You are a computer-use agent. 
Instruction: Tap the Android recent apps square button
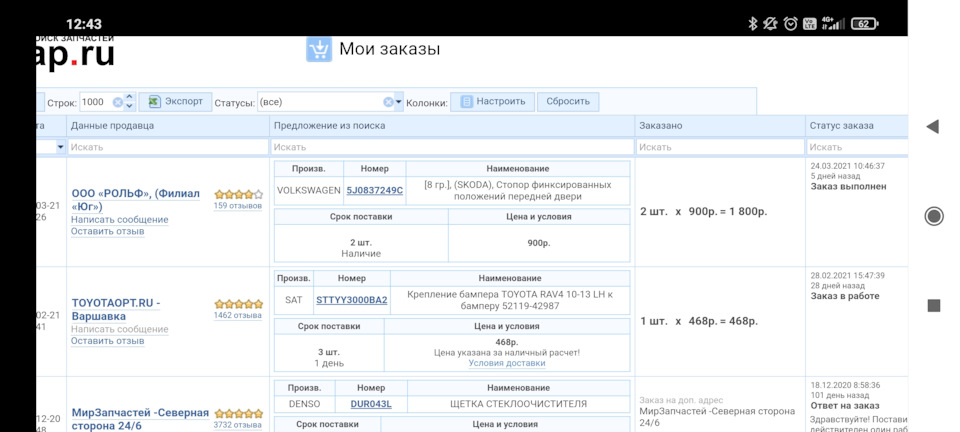pyautogui.click(x=934, y=305)
